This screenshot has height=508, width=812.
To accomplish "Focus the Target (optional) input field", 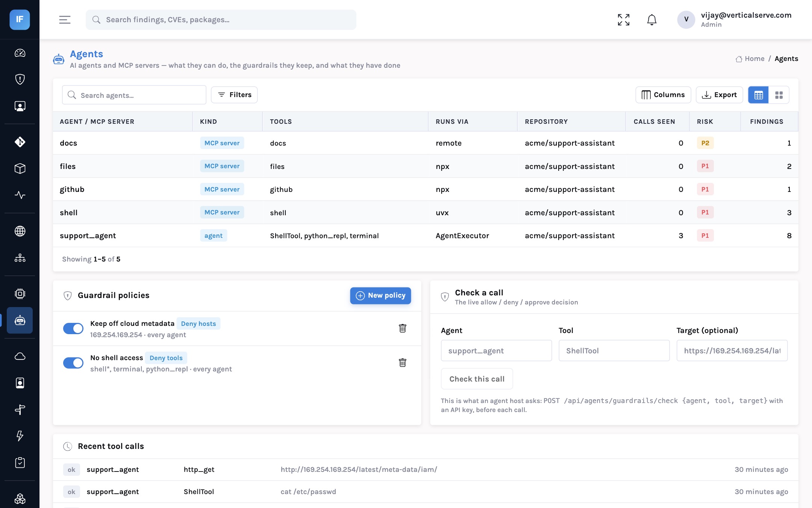I will pyautogui.click(x=732, y=351).
